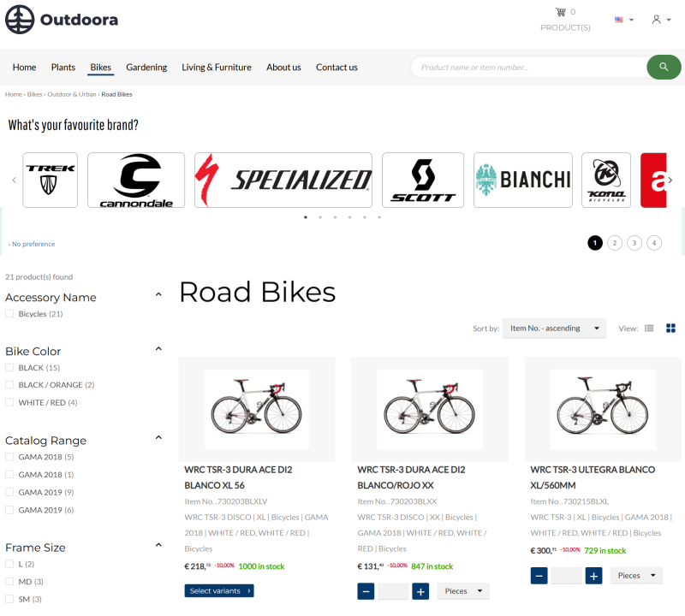Open the Home menu

24,68
